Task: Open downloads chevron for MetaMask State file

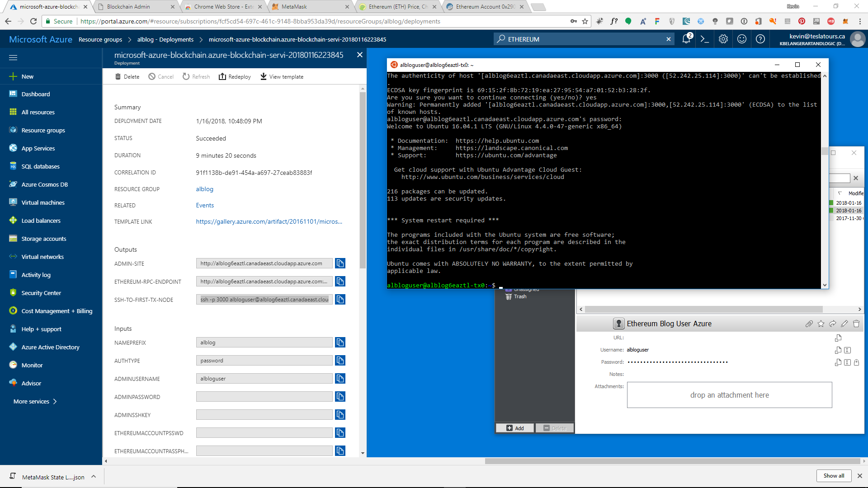Action: point(94,476)
